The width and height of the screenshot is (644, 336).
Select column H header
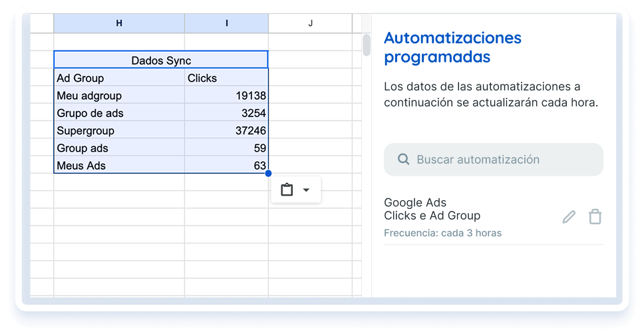(x=119, y=23)
